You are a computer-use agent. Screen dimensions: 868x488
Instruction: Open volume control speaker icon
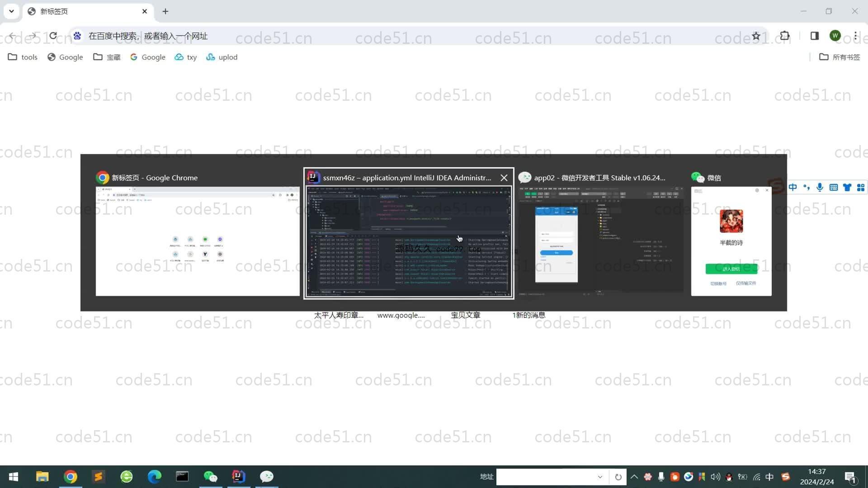[715, 477]
